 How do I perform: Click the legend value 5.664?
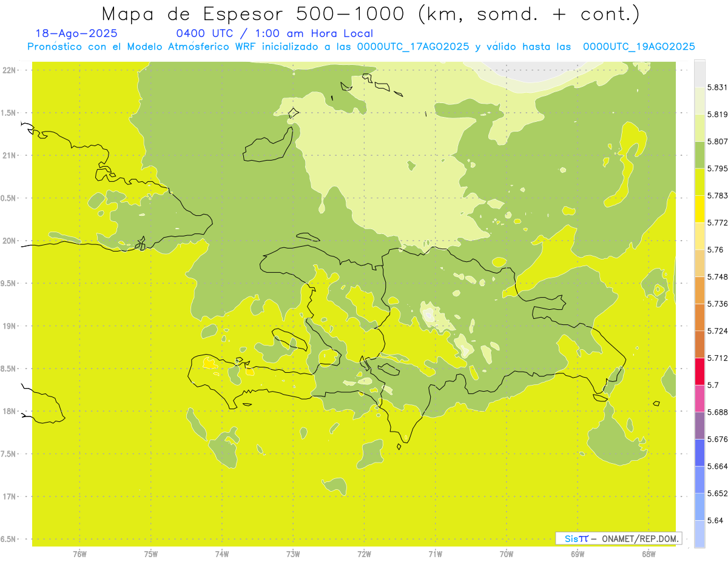[x=718, y=466]
